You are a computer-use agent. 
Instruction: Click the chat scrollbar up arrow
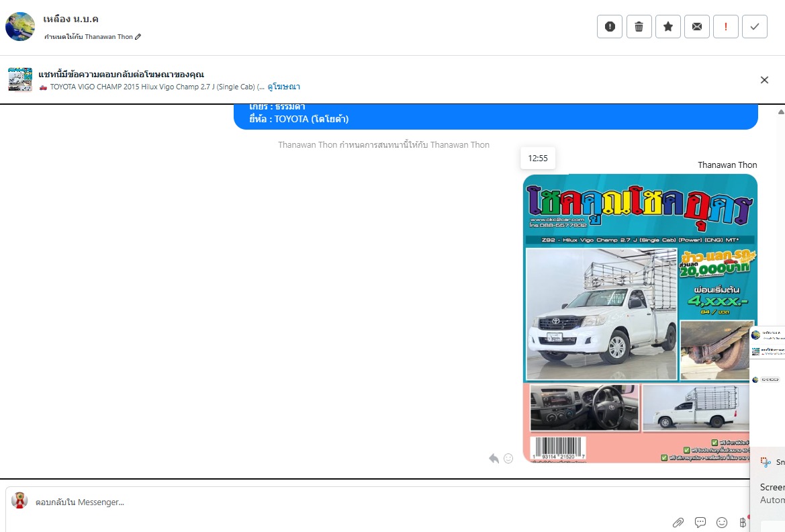pyautogui.click(x=780, y=112)
